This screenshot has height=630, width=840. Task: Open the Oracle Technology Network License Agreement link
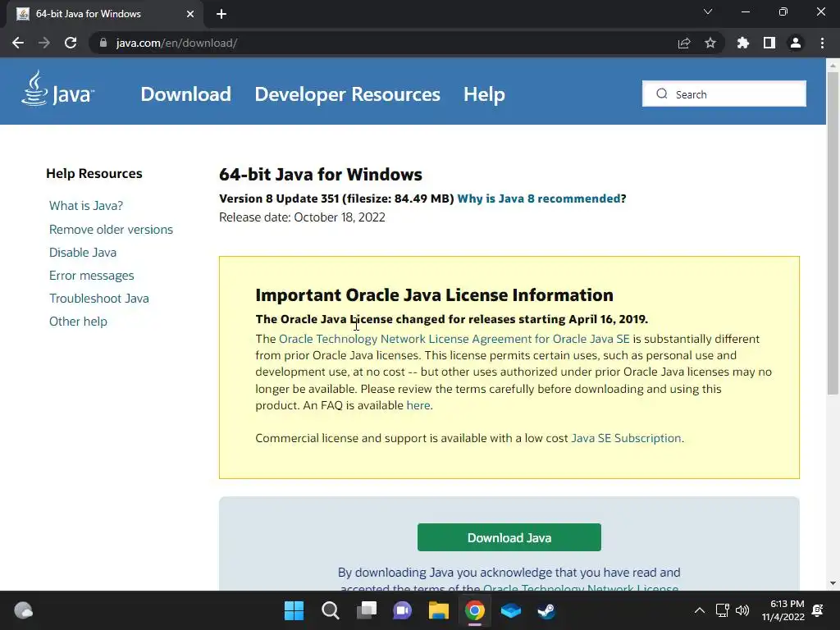454,339
